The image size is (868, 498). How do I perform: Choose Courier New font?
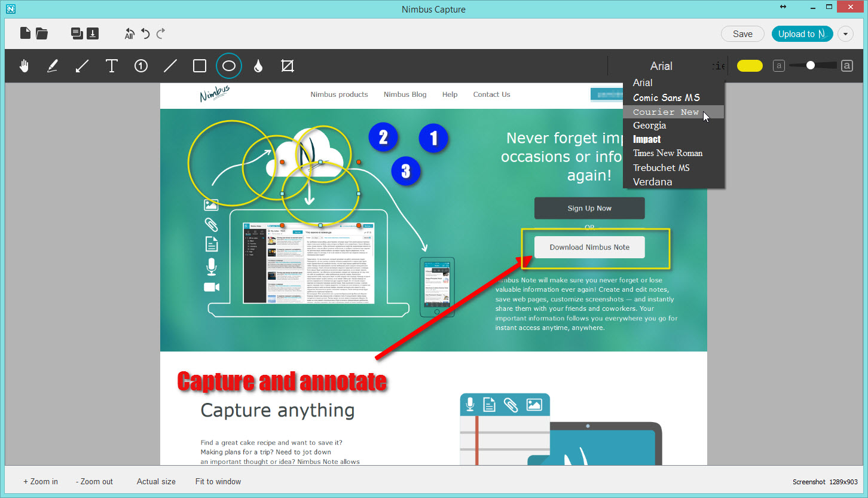674,112
